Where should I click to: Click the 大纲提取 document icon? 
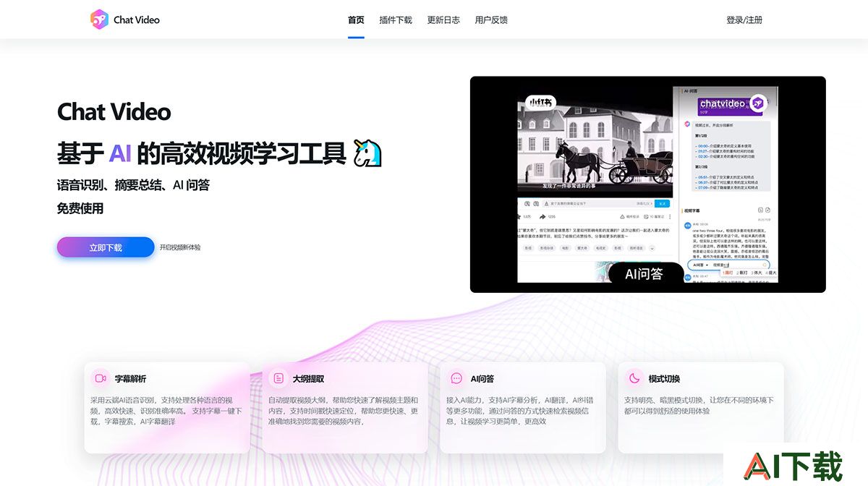tap(278, 378)
